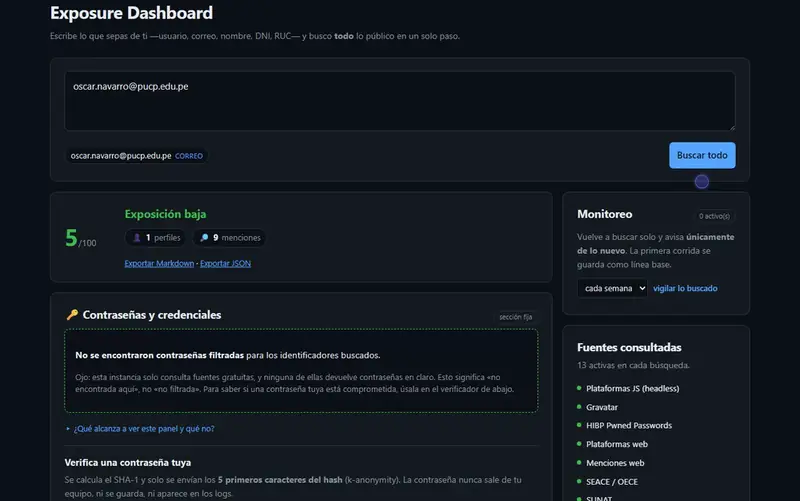Click the resize handle of the search text area
Screen dimensions: 800x501
tap(732, 127)
